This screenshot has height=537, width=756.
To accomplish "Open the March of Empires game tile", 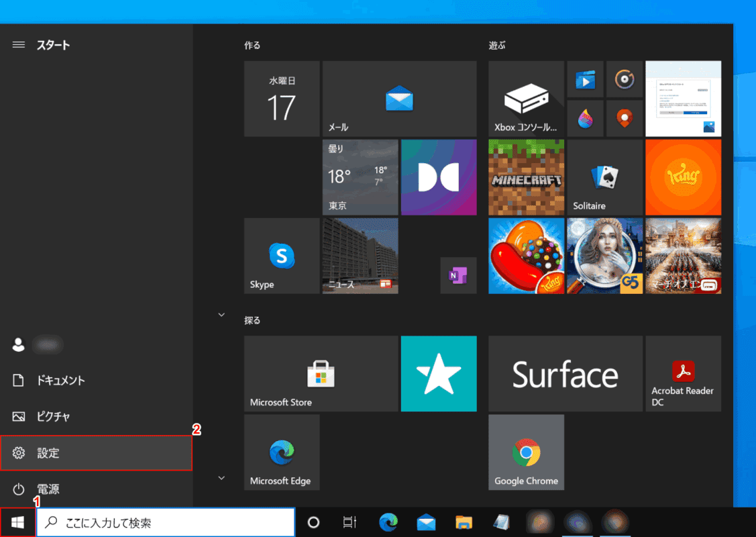I will [683, 256].
